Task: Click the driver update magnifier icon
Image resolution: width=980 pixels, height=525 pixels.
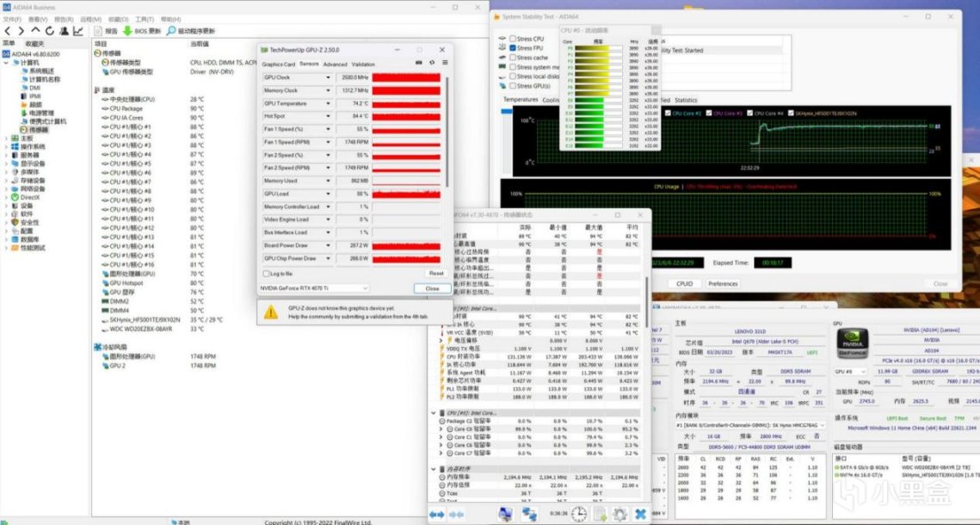Action: click(x=170, y=31)
